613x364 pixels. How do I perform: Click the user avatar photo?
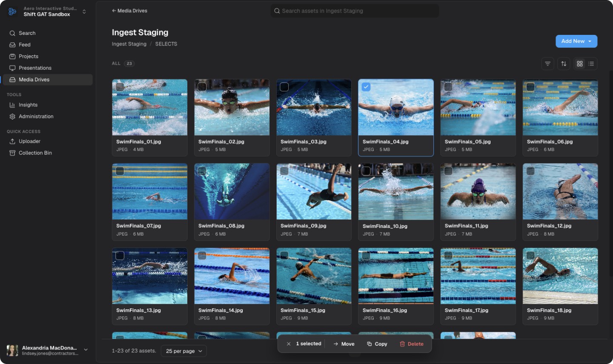(12, 350)
